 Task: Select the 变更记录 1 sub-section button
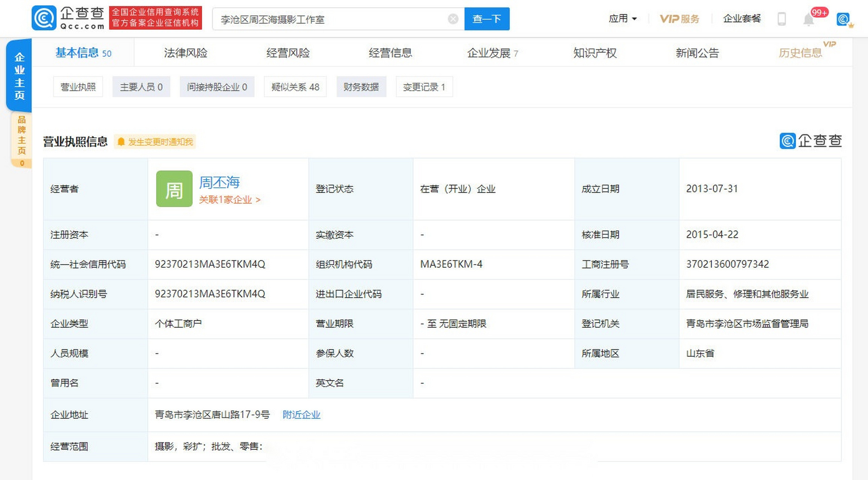click(424, 87)
